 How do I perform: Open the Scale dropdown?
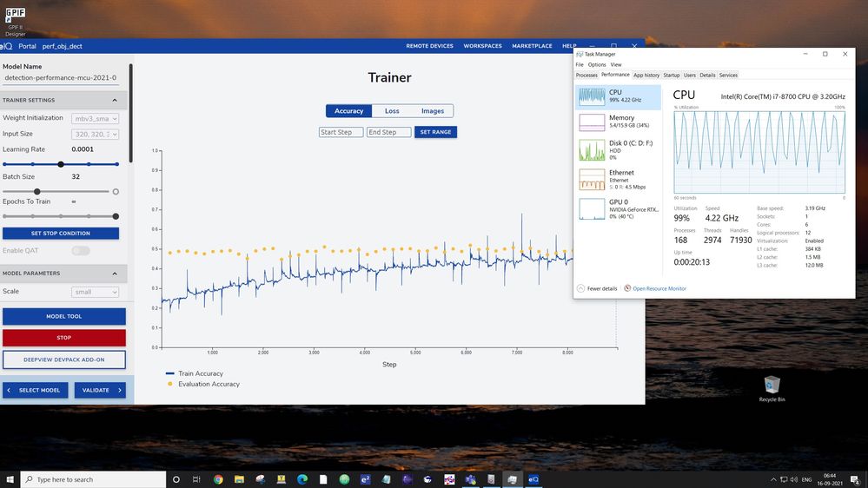click(x=96, y=292)
